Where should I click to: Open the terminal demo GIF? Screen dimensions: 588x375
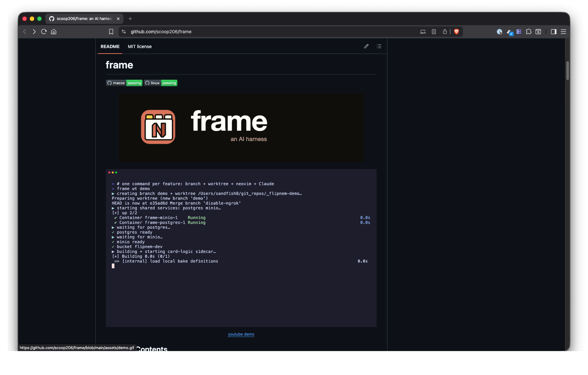[x=241, y=248]
